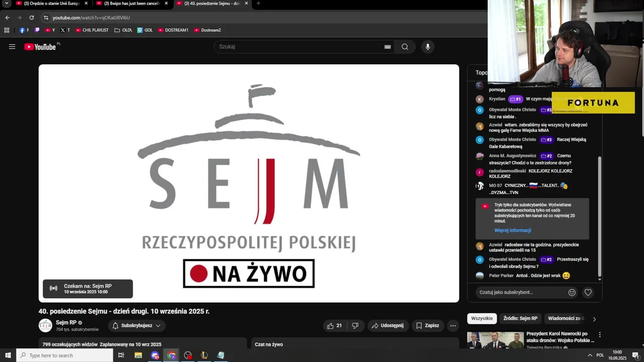Screen dimensions: 644x362
Task: Dislike the video with thumbs down
Action: pos(355,326)
